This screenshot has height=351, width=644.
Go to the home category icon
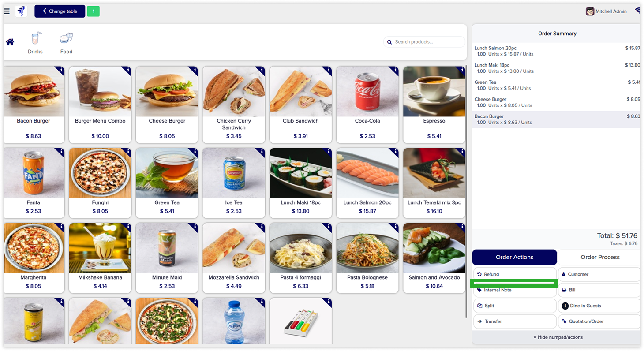pyautogui.click(x=10, y=42)
